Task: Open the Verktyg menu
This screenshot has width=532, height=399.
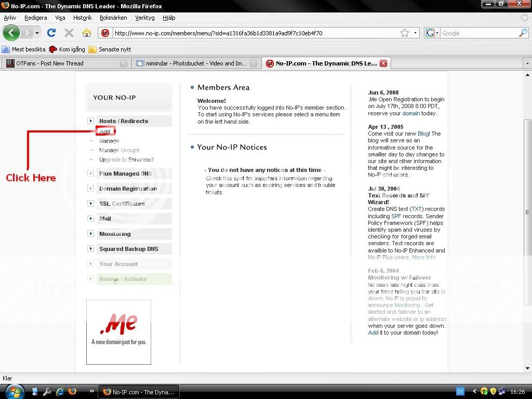Action: tap(144, 18)
